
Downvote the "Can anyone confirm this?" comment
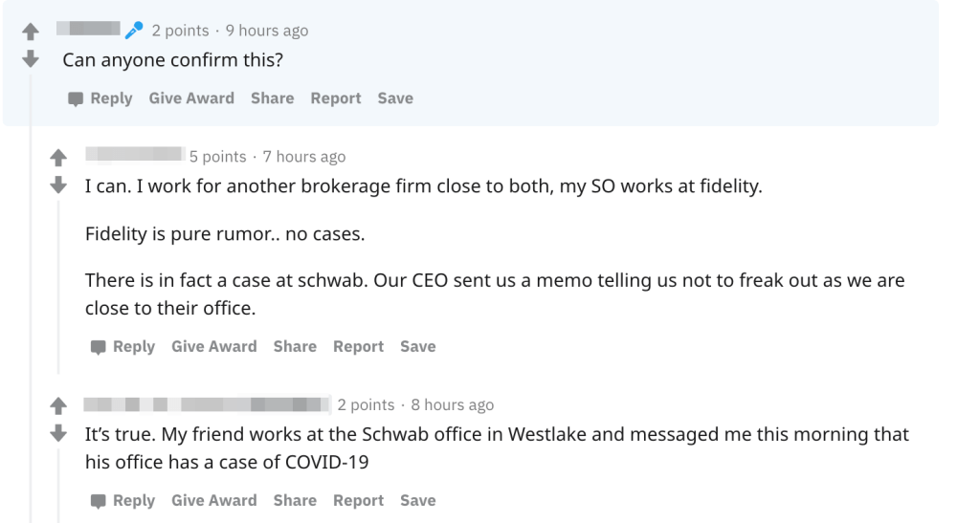(31, 58)
